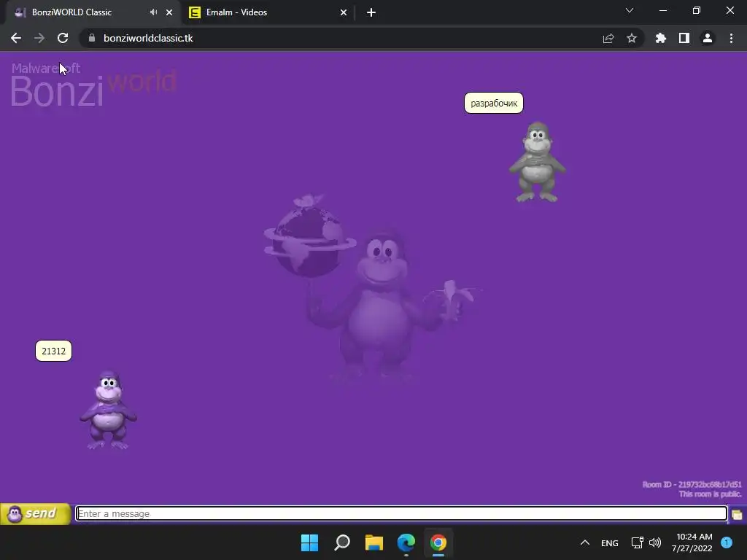
Task: Open network settings tray icon
Action: pos(637,542)
